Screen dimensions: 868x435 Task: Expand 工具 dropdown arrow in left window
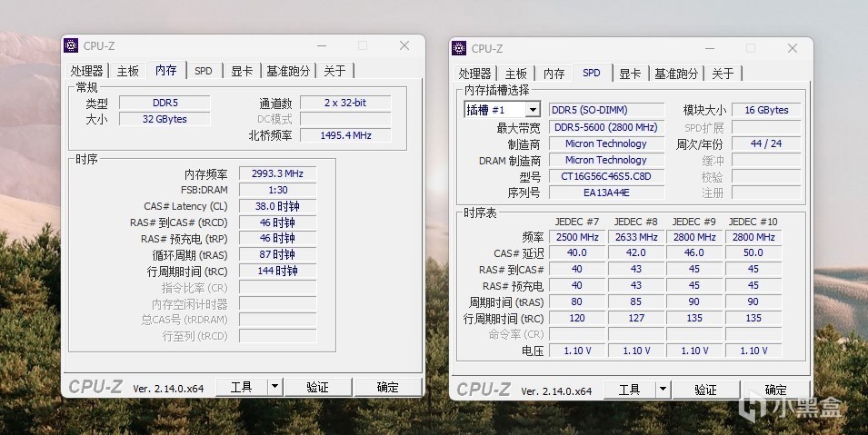coord(275,388)
